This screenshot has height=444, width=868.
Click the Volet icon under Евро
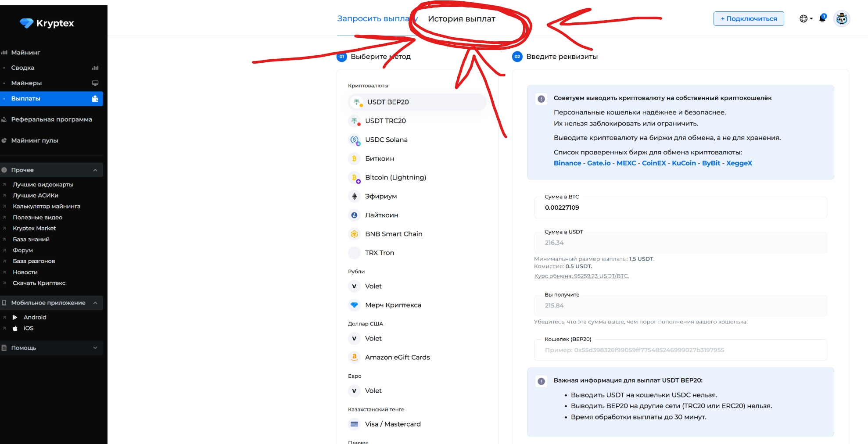(x=354, y=390)
